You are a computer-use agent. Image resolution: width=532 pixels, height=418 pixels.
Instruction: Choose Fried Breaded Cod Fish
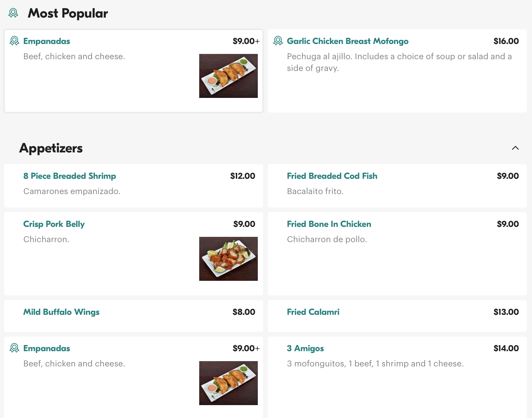click(x=332, y=176)
